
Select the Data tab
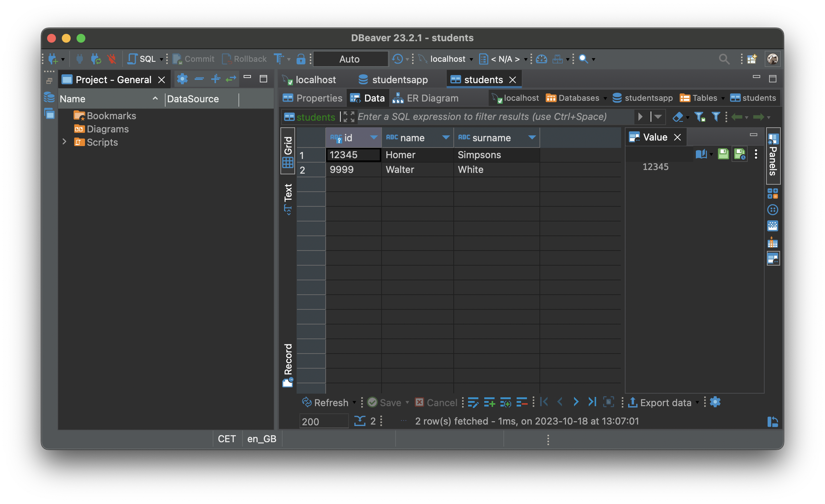(x=367, y=98)
